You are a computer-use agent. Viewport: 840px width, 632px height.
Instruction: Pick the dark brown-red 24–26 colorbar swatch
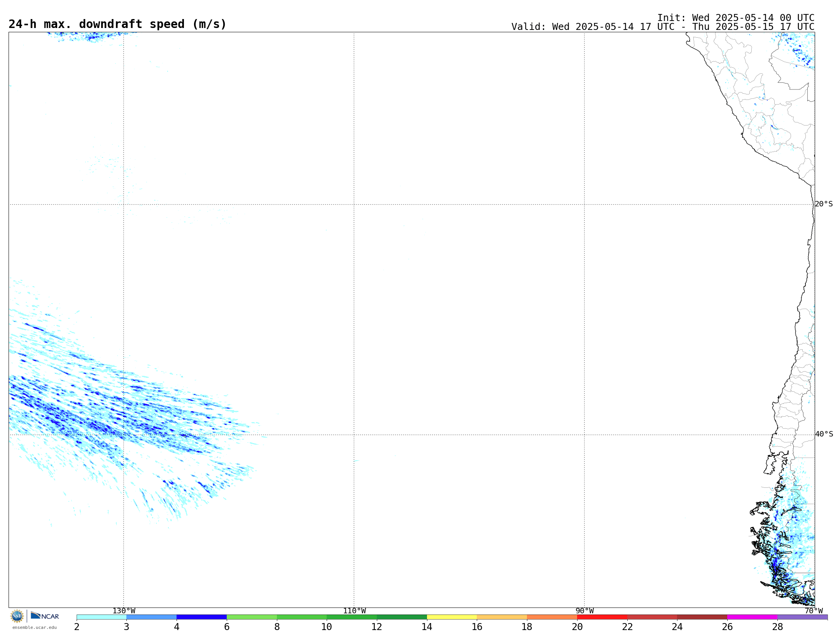(x=702, y=617)
